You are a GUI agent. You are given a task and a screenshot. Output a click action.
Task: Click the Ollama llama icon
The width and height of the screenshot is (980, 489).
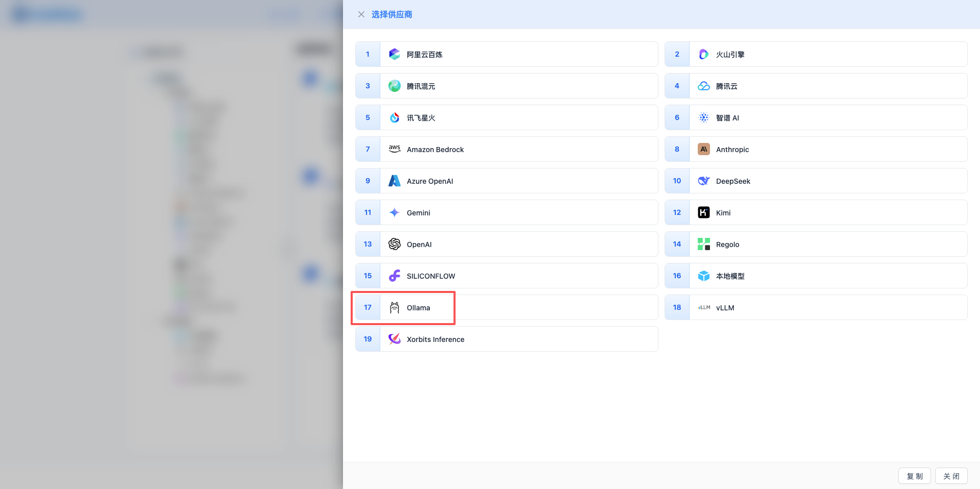[x=394, y=307]
